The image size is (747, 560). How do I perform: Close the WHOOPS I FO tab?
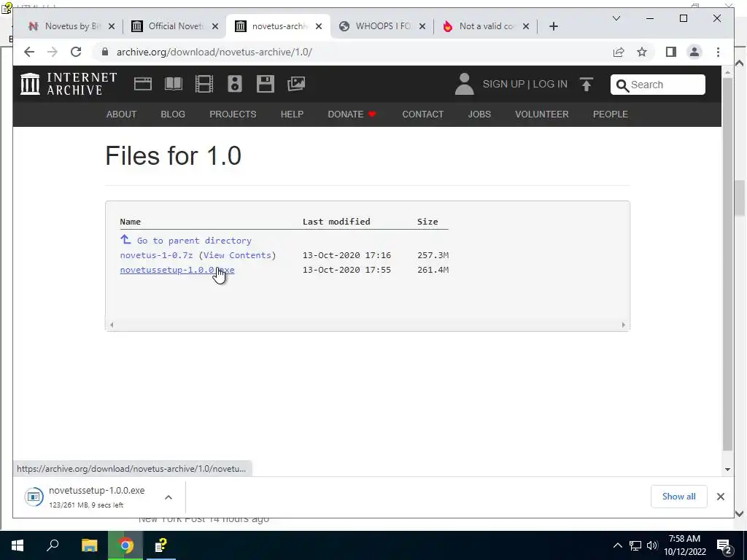pos(422,26)
